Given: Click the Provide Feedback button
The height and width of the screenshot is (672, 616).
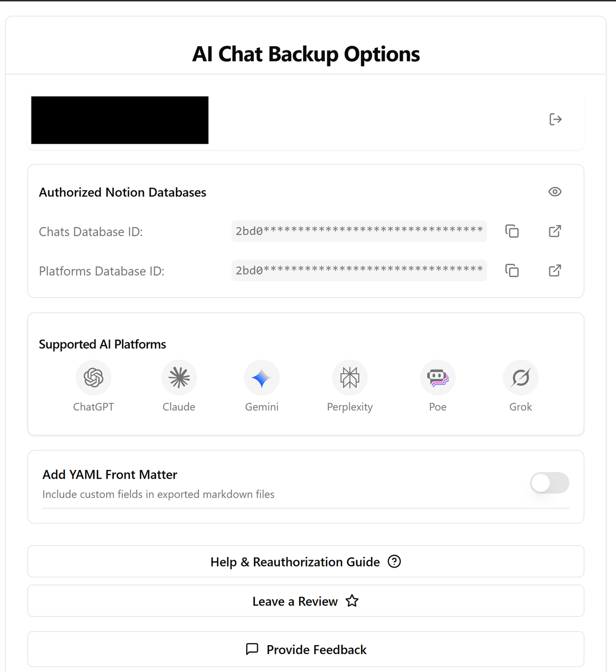Looking at the screenshot, I should pyautogui.click(x=306, y=649).
